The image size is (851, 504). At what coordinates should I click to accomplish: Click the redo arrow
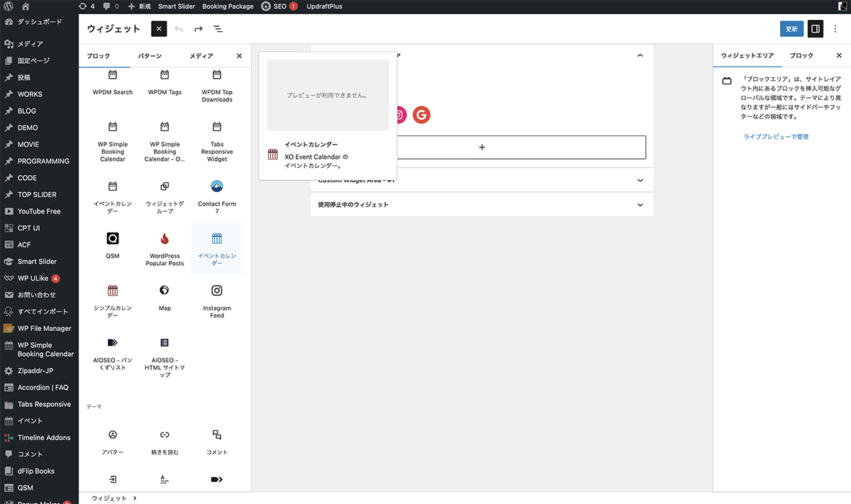pos(199,29)
